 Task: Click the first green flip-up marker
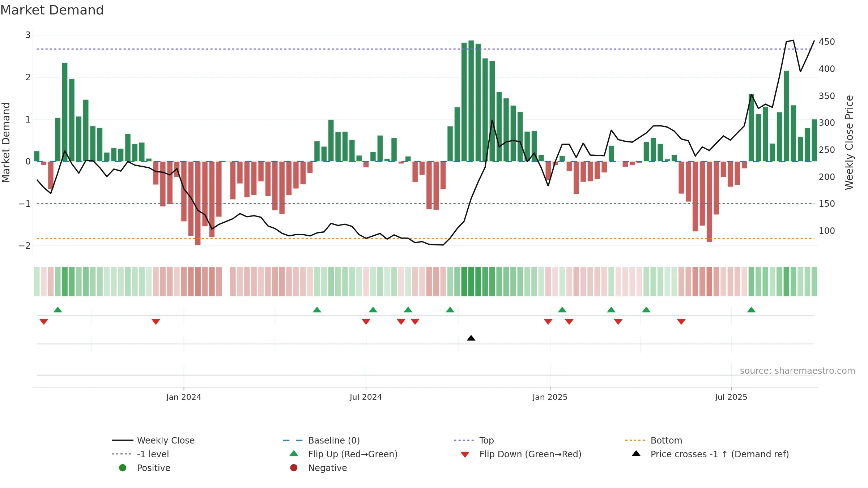(x=58, y=310)
